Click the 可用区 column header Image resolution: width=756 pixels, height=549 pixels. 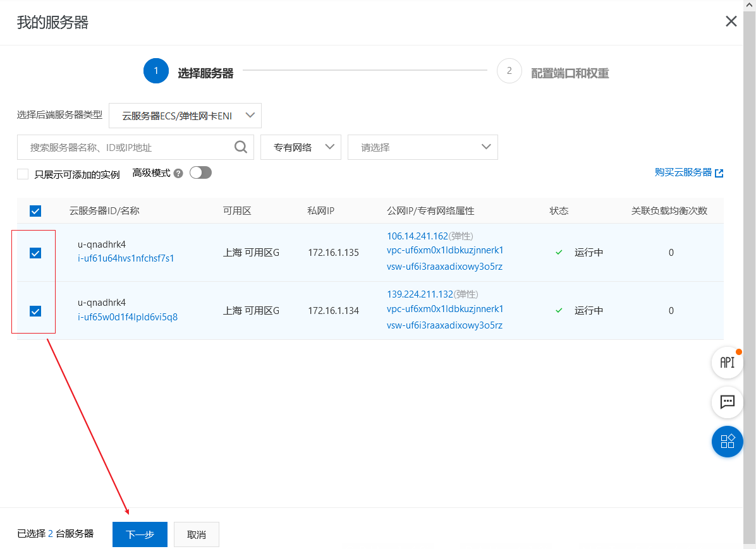coord(237,210)
